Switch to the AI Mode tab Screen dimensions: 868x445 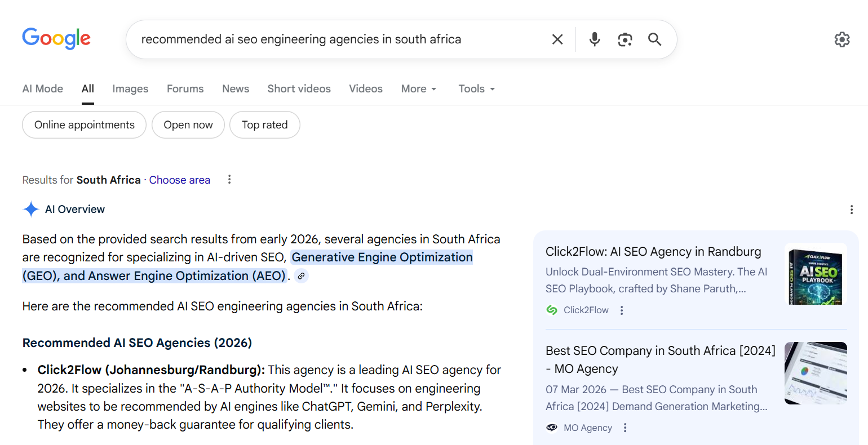(43, 89)
